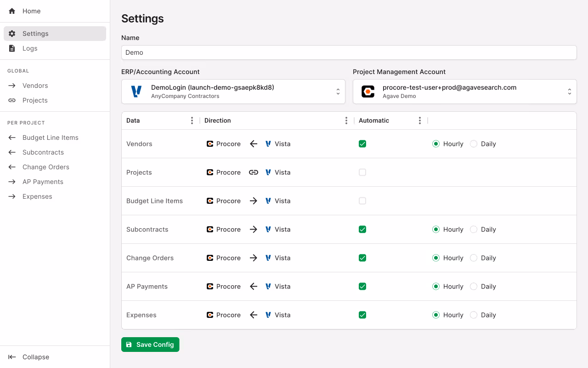Open Change Orders in the sidebar
This screenshot has width=588, height=368.
point(55,167)
